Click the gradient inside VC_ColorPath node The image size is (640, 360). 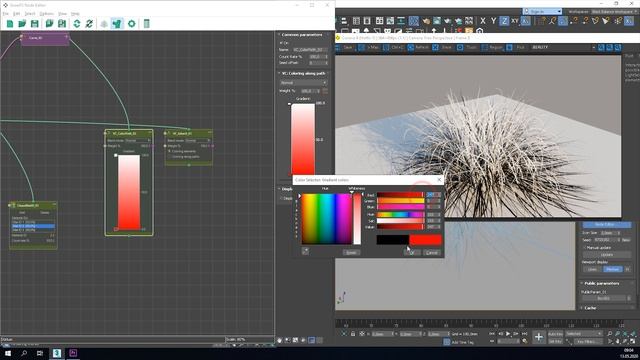pyautogui.click(x=129, y=192)
